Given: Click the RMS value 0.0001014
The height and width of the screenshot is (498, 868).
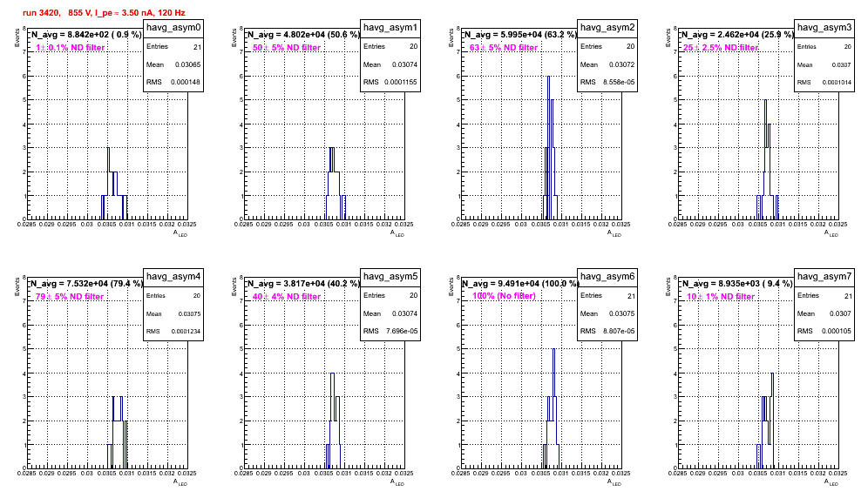Looking at the screenshot, I should tap(837, 83).
